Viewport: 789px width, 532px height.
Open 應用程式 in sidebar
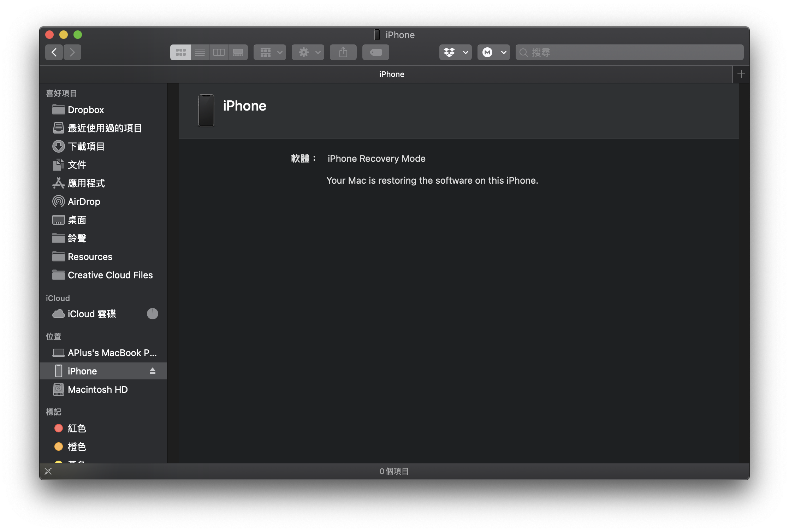103,183
